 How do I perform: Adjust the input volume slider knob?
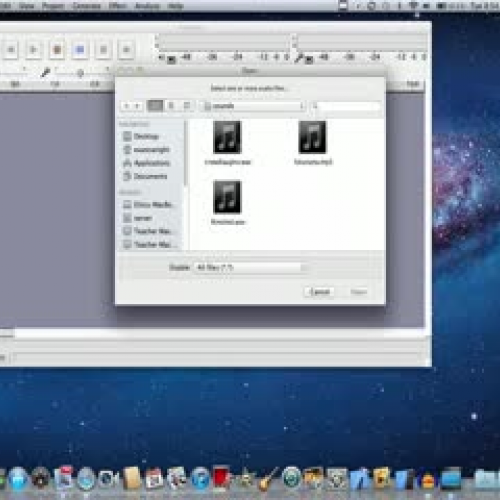[80, 72]
